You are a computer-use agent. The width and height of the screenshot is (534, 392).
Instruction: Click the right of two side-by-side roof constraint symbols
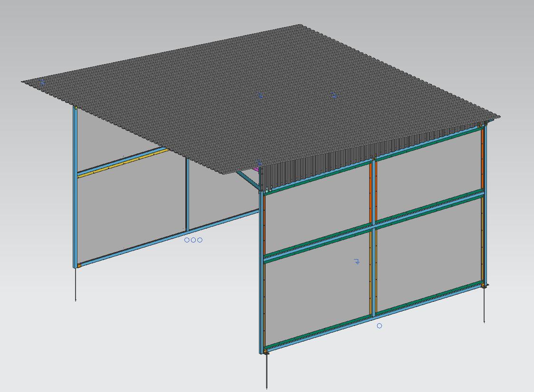(x=334, y=95)
